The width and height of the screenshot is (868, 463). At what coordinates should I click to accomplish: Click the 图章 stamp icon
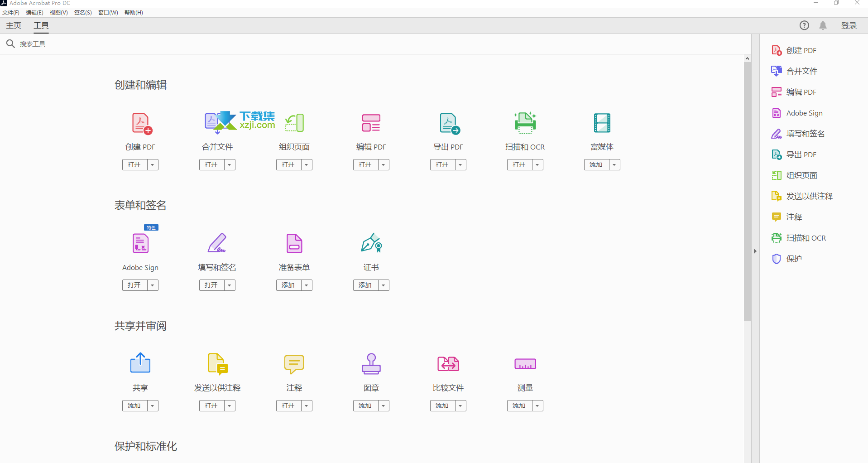[371, 364]
